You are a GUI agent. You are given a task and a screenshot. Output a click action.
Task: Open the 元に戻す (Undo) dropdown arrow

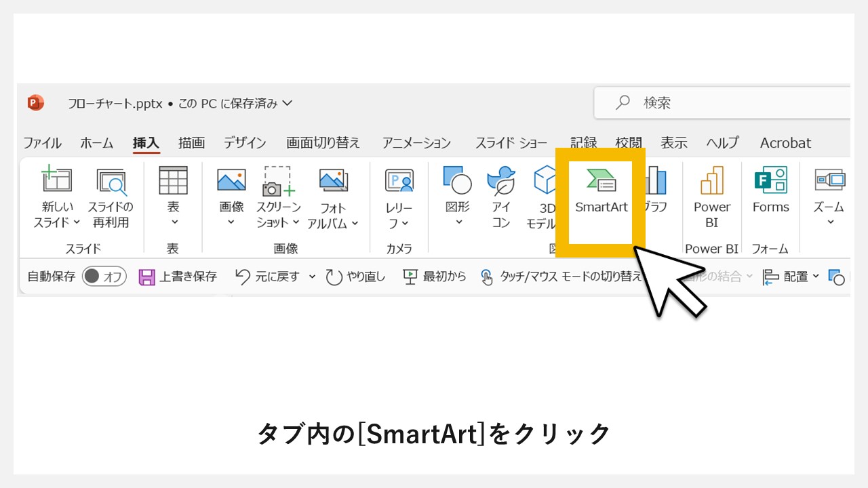point(311,276)
